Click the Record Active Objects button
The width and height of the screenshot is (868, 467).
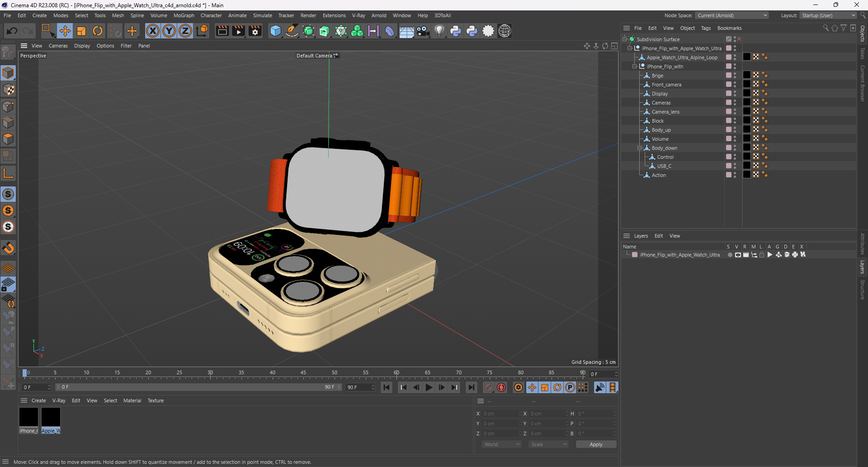489,387
